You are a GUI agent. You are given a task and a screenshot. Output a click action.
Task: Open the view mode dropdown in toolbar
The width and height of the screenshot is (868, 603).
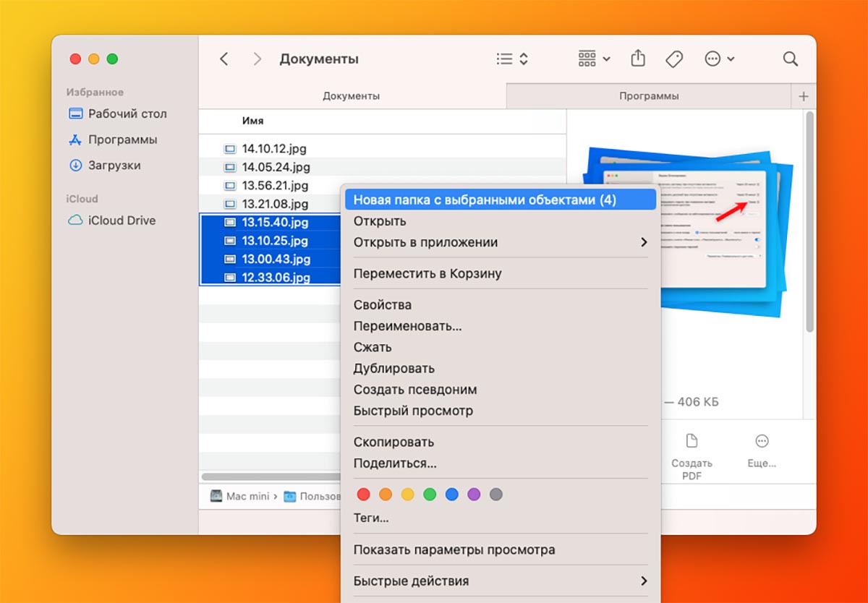[511, 59]
